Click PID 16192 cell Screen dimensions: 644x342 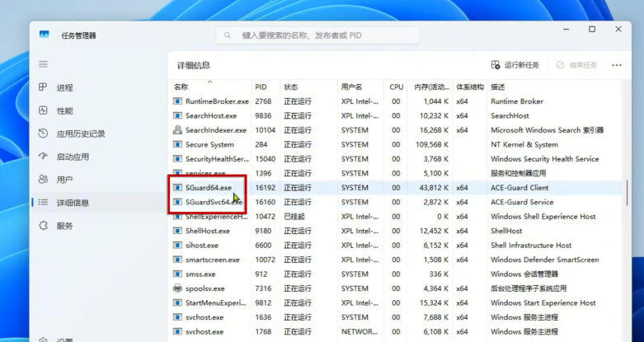click(265, 188)
